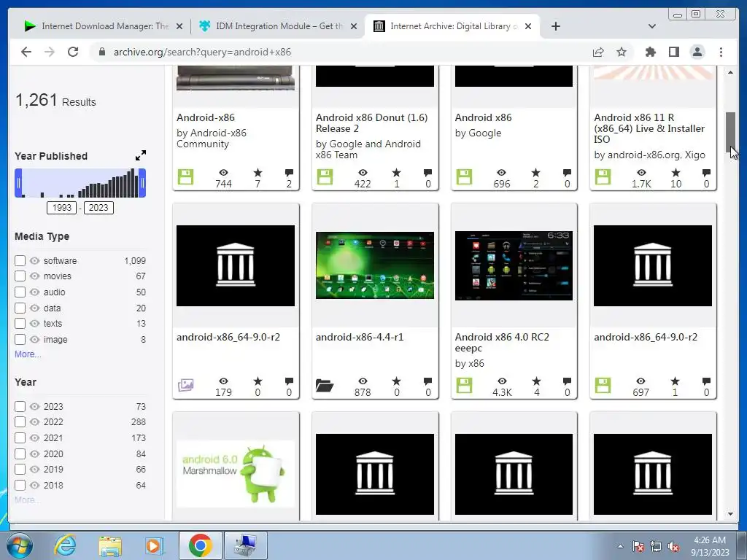
Task: Check the 2021 year filter
Action: click(20, 437)
